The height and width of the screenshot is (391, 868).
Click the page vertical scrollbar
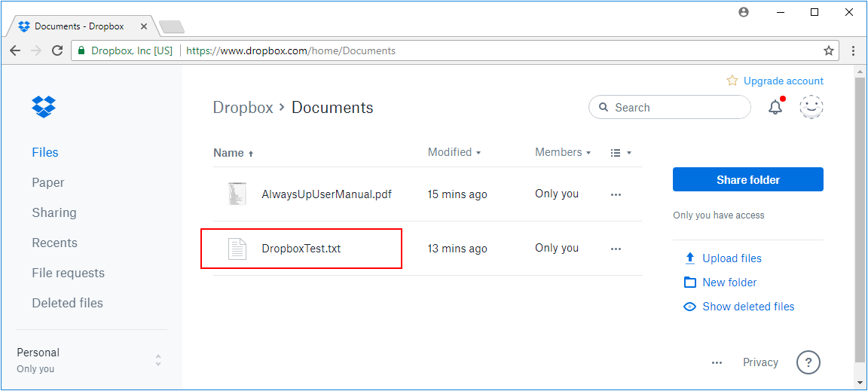pyautogui.click(x=860, y=221)
